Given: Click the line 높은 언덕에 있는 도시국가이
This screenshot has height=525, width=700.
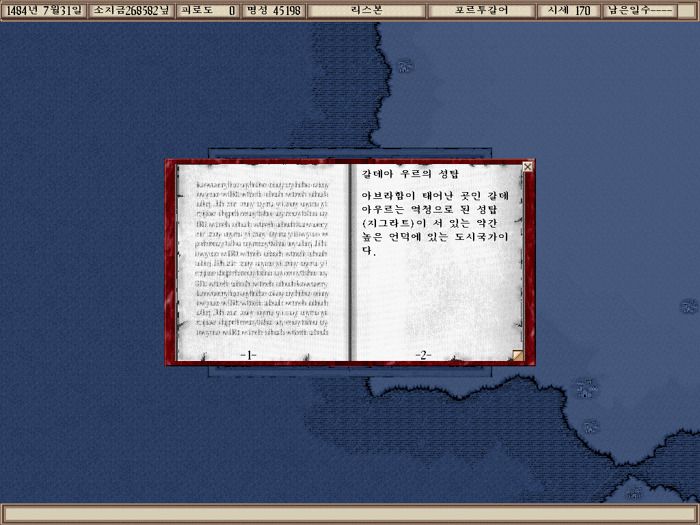Looking at the screenshot, I should 435,237.
